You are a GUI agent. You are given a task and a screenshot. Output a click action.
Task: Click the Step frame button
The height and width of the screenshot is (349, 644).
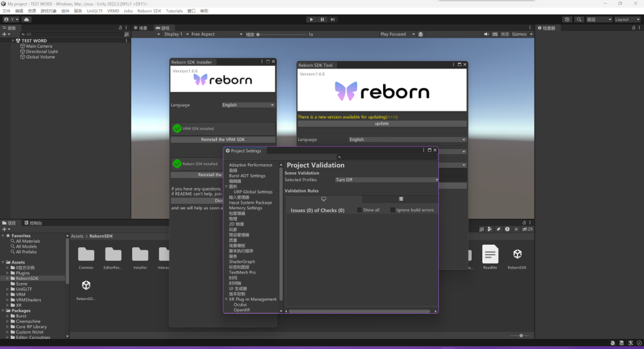(x=334, y=19)
